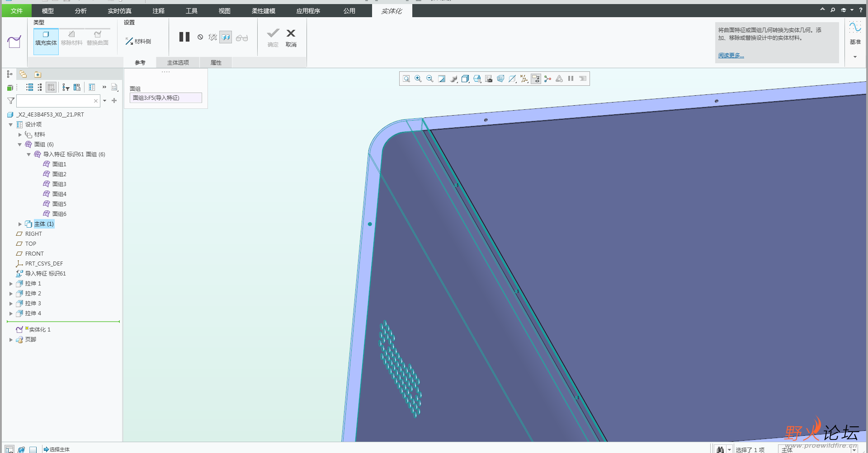The width and height of the screenshot is (868, 453).
Task: Click the 材料侧 material side flip button
Action: (x=138, y=41)
